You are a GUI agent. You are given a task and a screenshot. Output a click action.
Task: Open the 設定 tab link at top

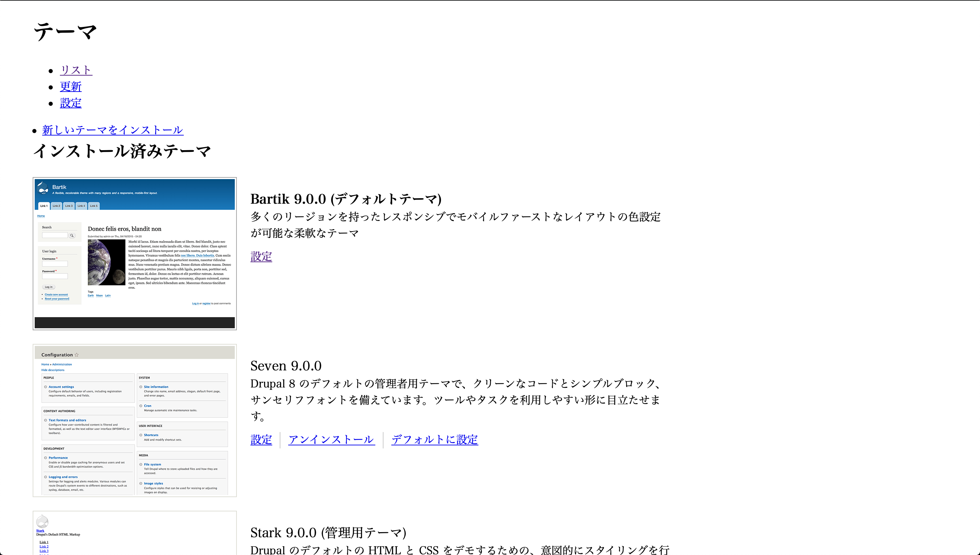pos(70,103)
